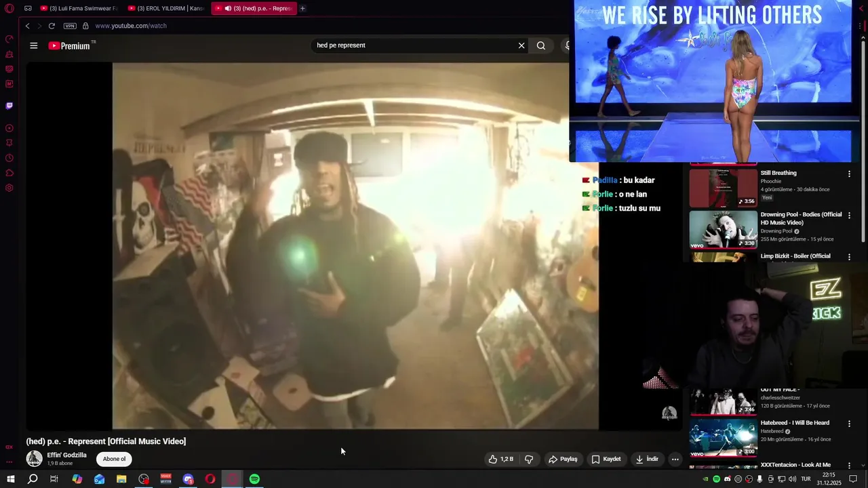Go forward to next page

(39, 26)
